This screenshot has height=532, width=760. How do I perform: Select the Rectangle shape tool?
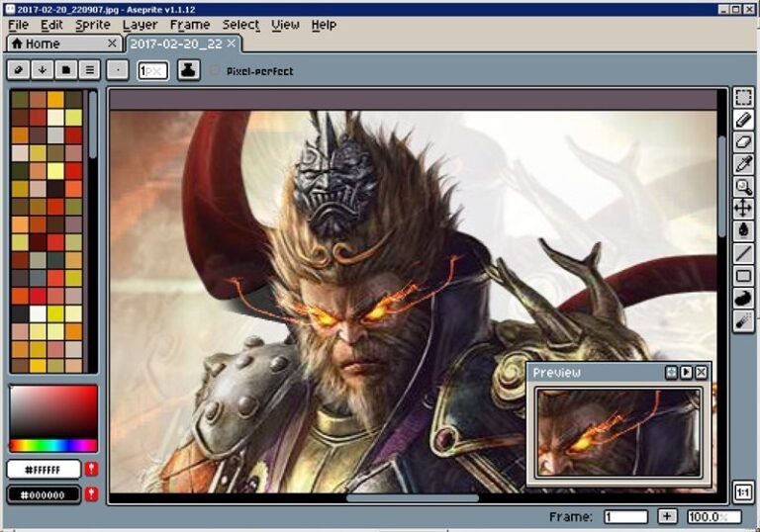coord(743,275)
